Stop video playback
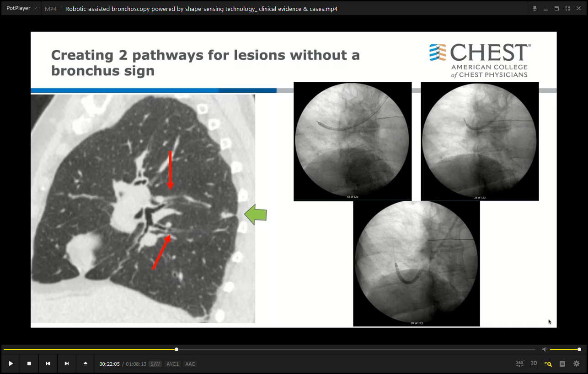The width and height of the screenshot is (588, 374). click(29, 363)
